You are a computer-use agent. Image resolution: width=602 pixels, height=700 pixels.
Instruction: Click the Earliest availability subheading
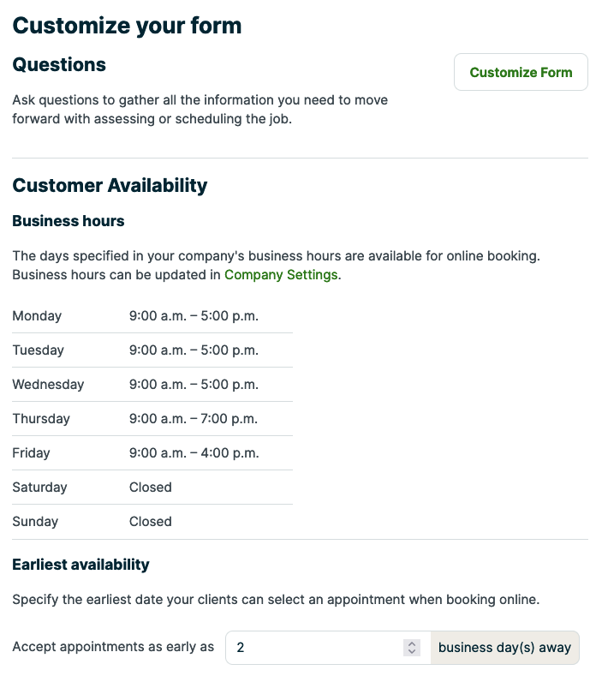80,565
